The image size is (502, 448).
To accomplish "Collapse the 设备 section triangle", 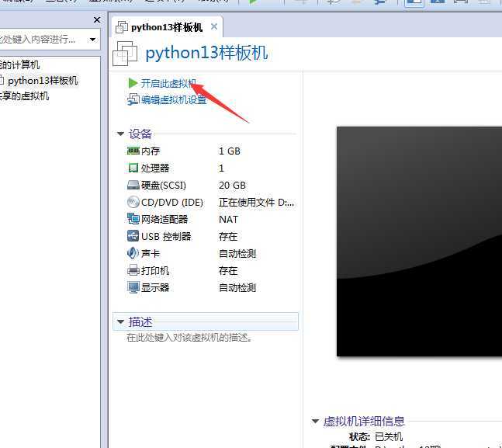I will (x=120, y=134).
